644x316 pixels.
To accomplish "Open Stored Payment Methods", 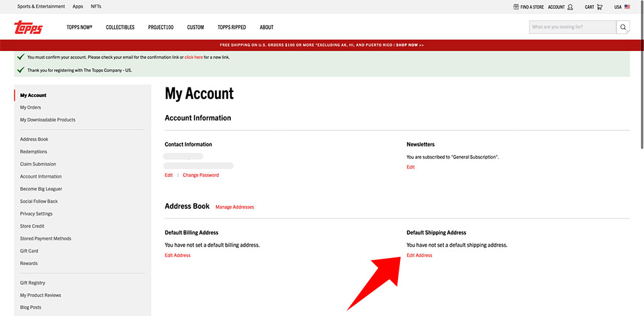I will pyautogui.click(x=45, y=239).
